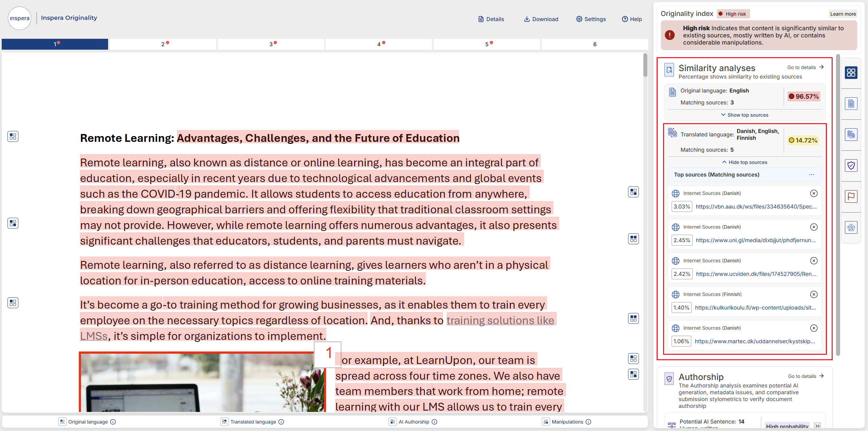Remove the uni.gl source with close icon
Viewport: 868px width, 431px height.
[x=814, y=227]
